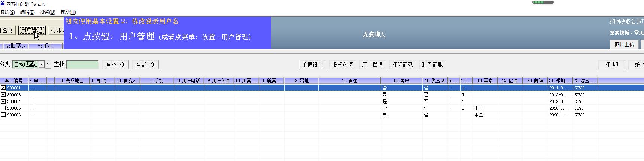Click the ellipsis button next to 分类 dropdown
This screenshot has height=161, width=644.
pos(48,64)
